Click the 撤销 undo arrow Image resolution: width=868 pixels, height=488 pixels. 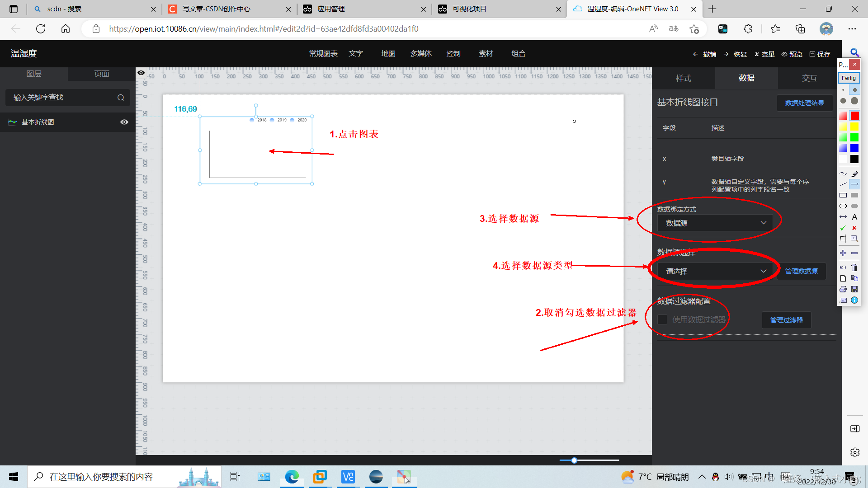pyautogui.click(x=695, y=54)
